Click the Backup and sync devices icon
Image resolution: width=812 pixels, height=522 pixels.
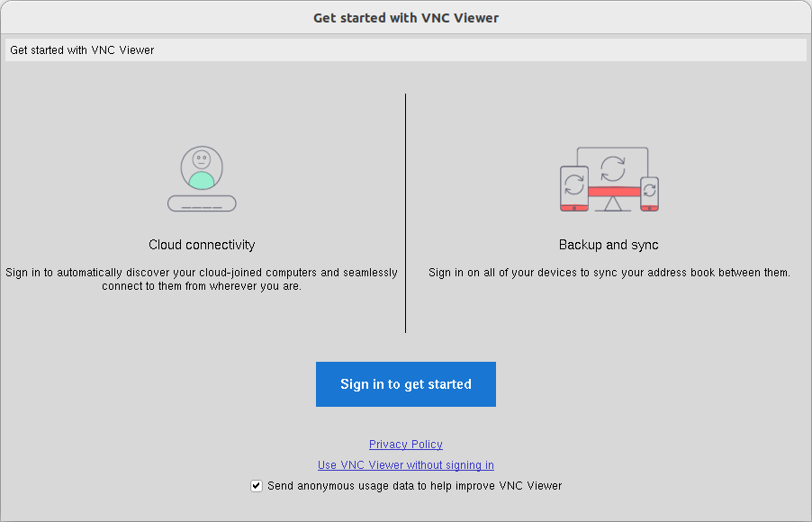point(609,179)
